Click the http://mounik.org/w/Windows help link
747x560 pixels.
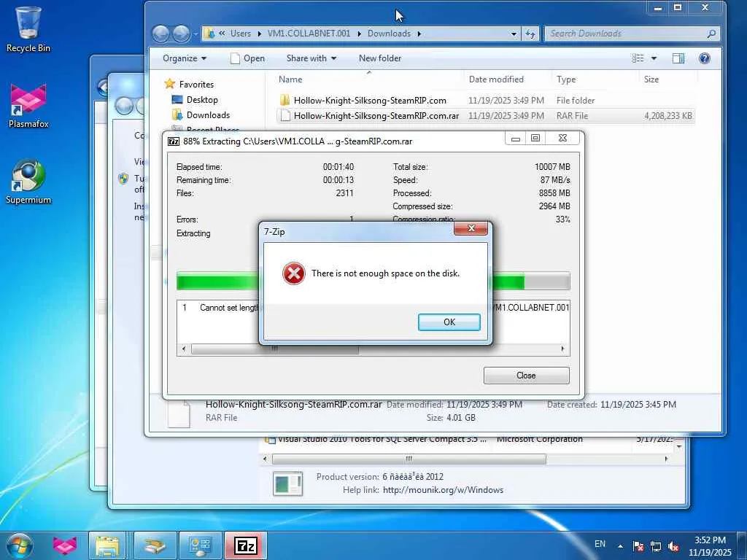pos(443,490)
